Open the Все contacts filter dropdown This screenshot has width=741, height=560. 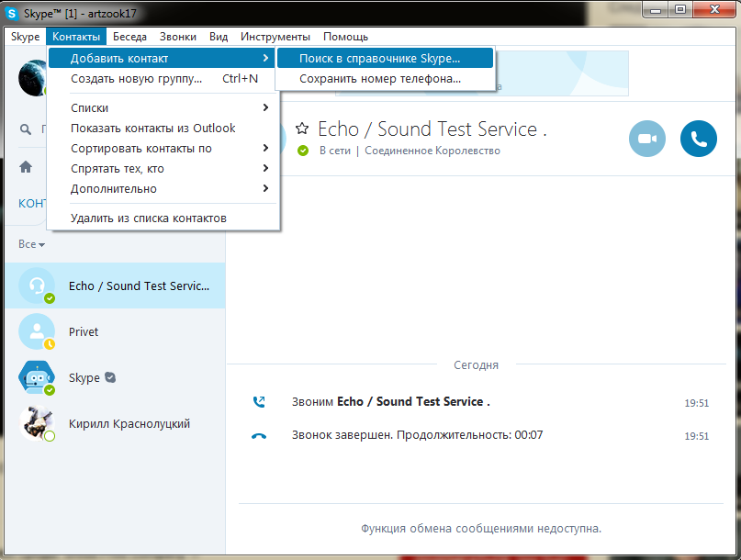(31, 244)
